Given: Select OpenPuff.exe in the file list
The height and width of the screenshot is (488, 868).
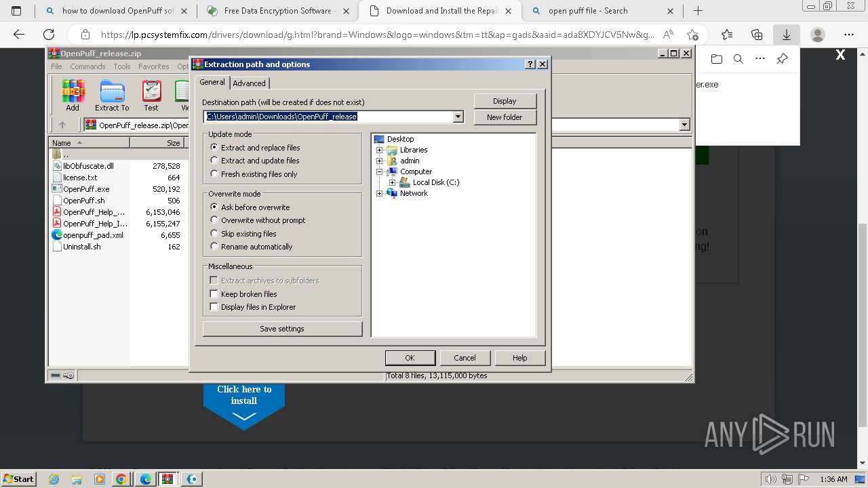Looking at the screenshot, I should 86,189.
